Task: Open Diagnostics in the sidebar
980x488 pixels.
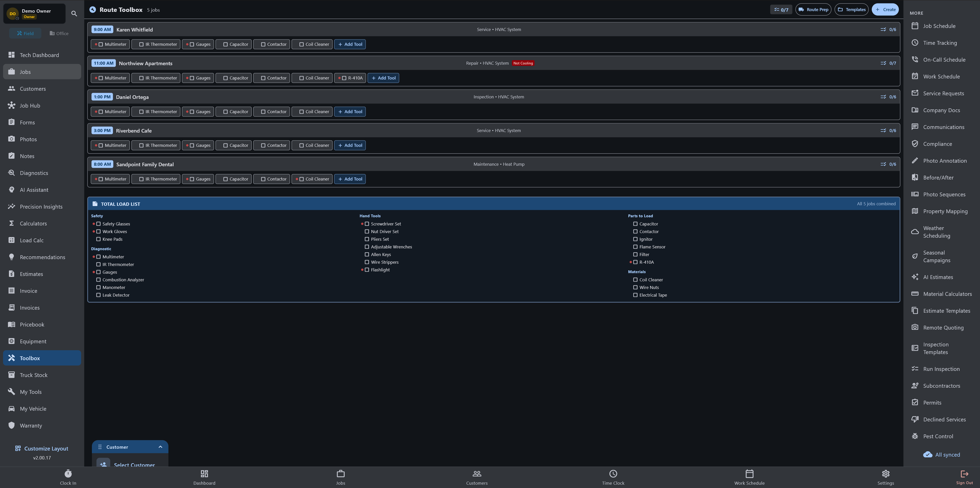Action: [x=42, y=173]
